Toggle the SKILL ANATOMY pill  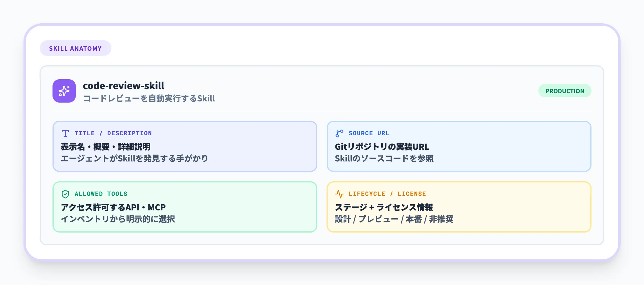pyautogui.click(x=76, y=48)
